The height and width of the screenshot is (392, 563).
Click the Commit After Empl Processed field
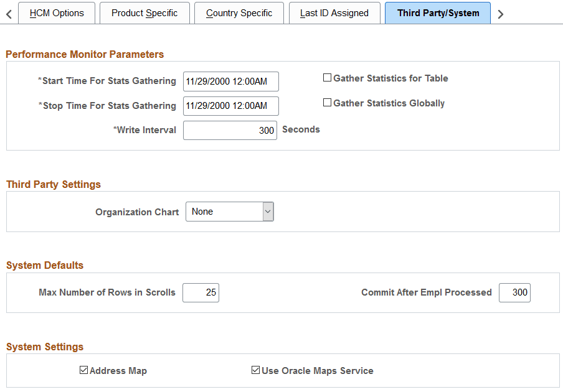[514, 292]
